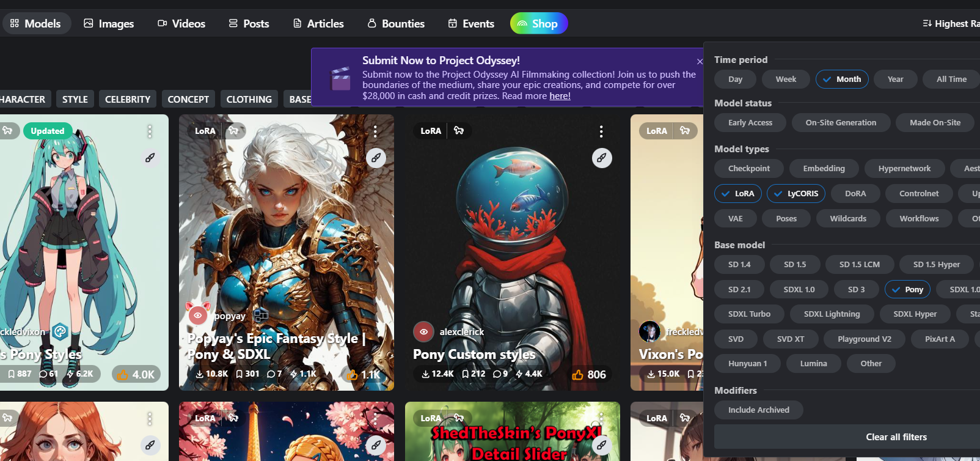Click comment count 9 on Pony Custom styles
Viewport: 980px width, 461px height.
click(500, 374)
